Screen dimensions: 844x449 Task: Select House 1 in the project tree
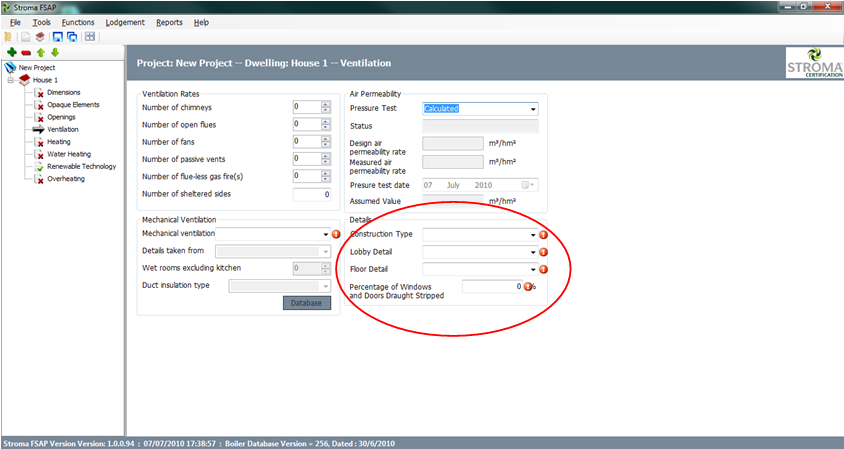[45, 80]
